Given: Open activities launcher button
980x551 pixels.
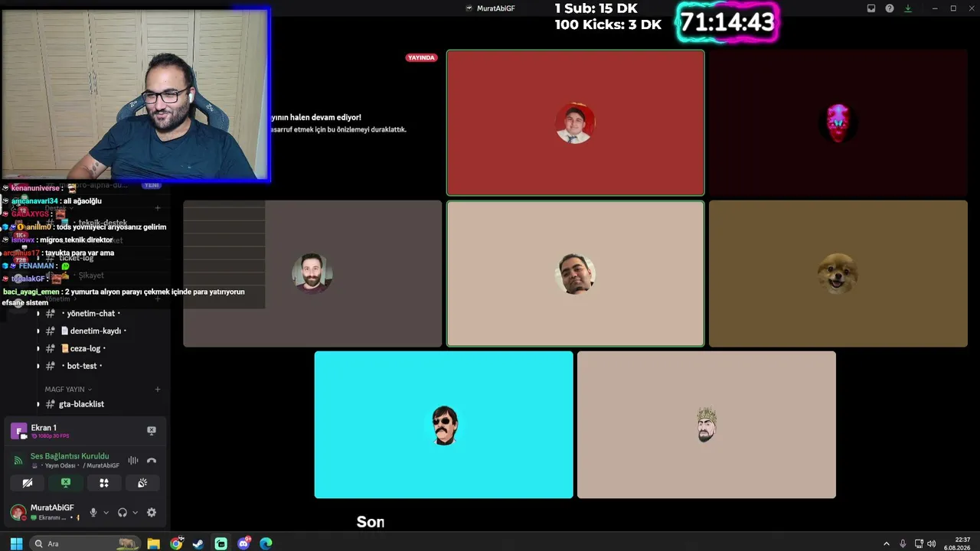Looking at the screenshot, I should (104, 483).
